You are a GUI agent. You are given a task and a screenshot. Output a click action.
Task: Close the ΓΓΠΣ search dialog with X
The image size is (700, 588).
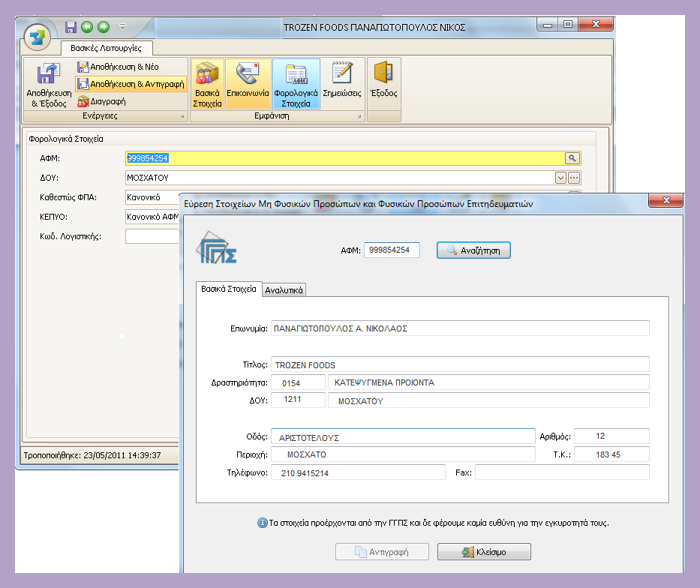(666, 200)
